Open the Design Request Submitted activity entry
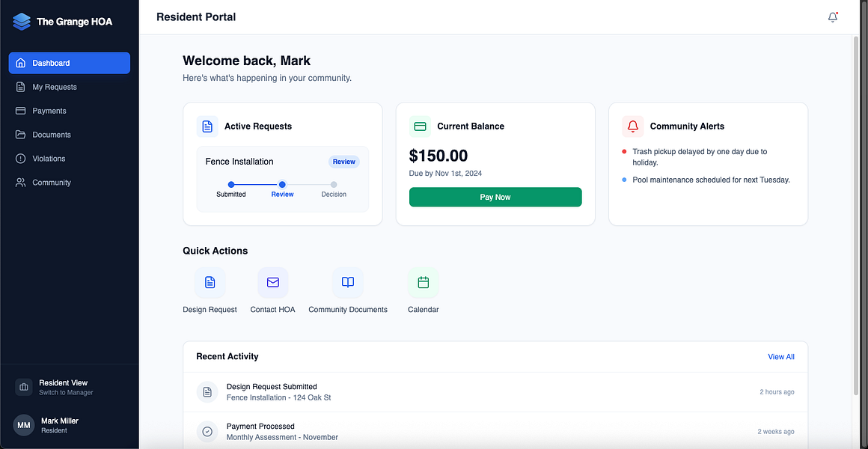The image size is (868, 449). pos(495,392)
